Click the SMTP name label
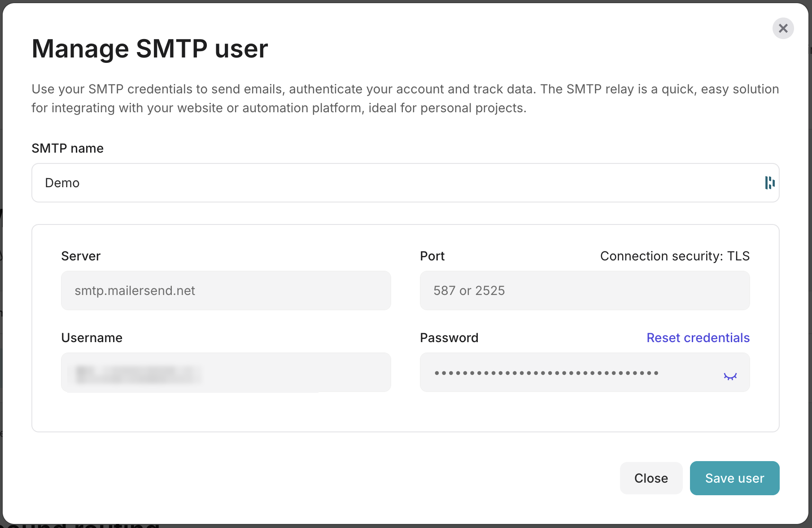 coord(67,148)
